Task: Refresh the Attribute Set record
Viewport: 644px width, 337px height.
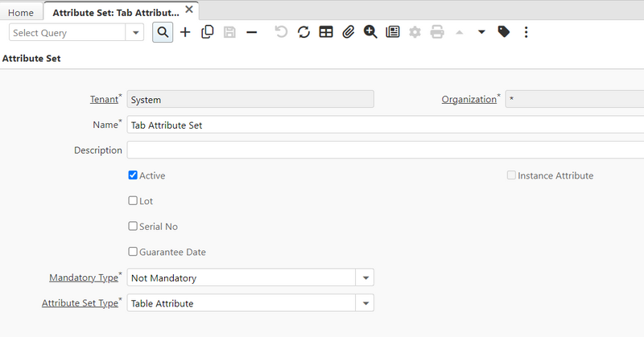Action: coord(303,32)
